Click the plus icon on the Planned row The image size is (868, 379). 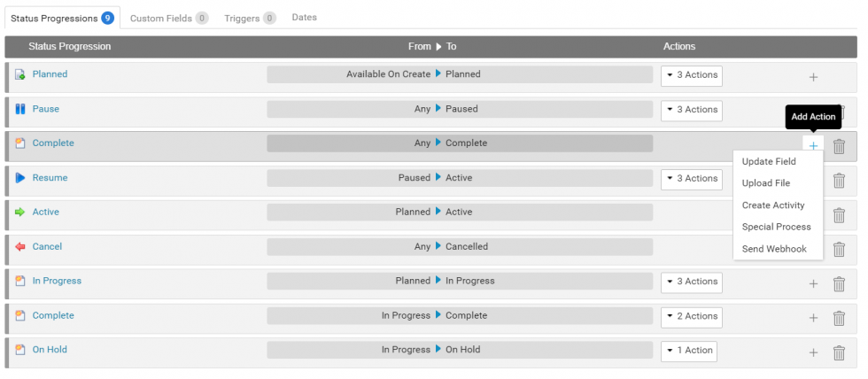point(813,77)
